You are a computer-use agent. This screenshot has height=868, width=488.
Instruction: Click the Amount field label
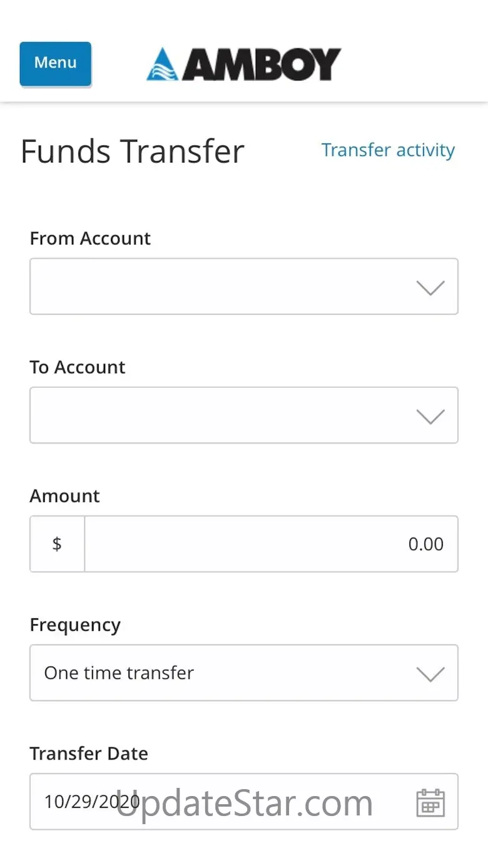[64, 496]
